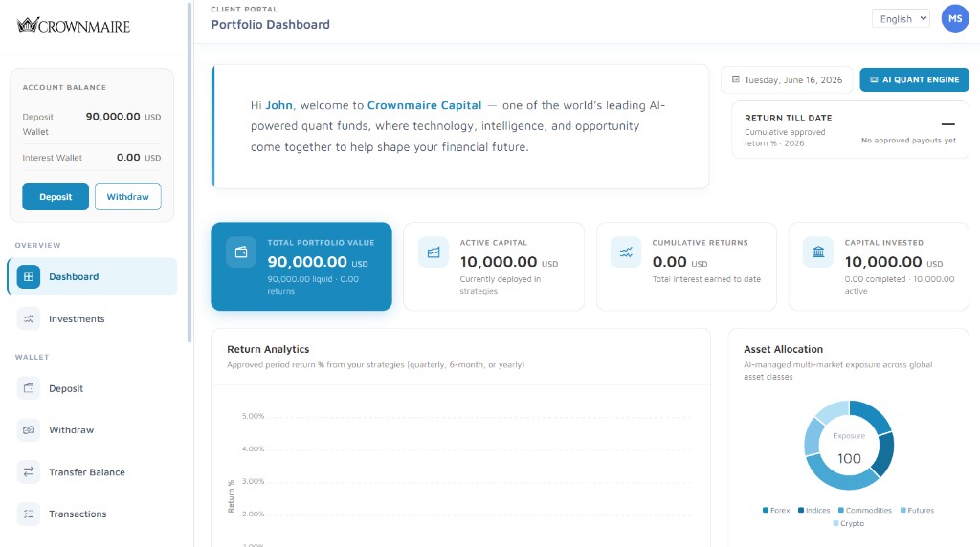Click the Deposit Wallet 90,000.00 balance
The height and width of the screenshot is (547, 980).
123,116
